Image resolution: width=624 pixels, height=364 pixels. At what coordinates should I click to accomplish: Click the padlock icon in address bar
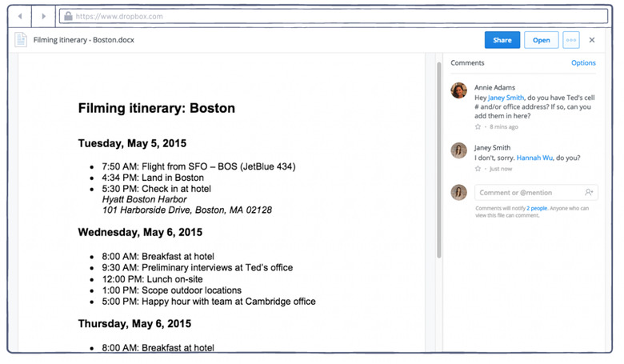click(x=69, y=16)
